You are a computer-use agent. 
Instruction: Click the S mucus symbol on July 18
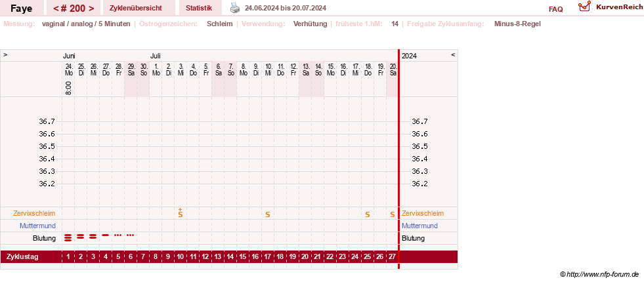[x=368, y=214]
